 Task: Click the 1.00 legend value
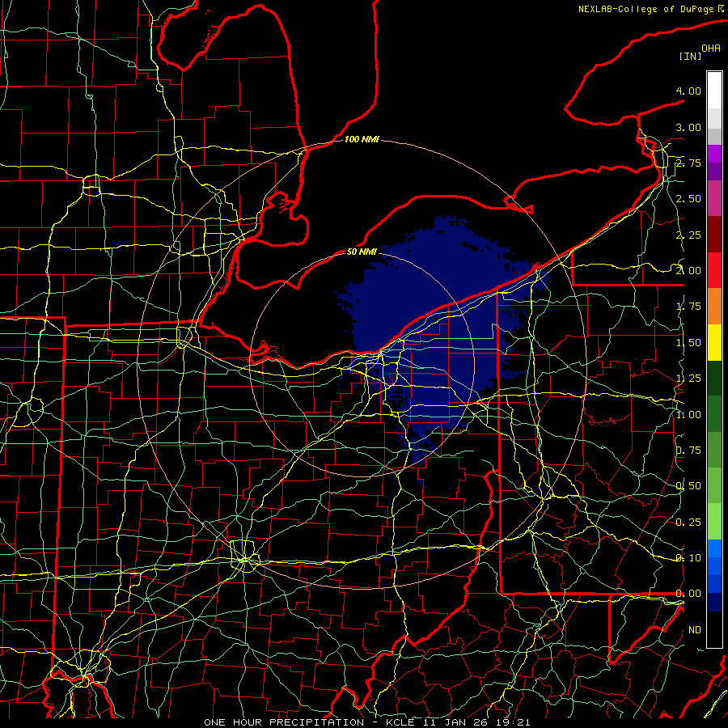[x=688, y=415]
